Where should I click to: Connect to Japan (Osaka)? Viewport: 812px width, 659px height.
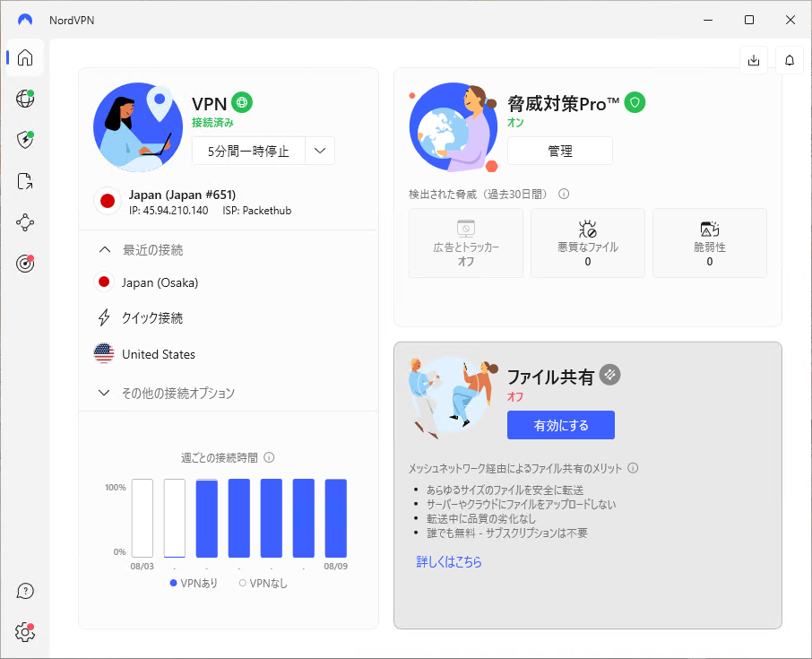tap(160, 282)
